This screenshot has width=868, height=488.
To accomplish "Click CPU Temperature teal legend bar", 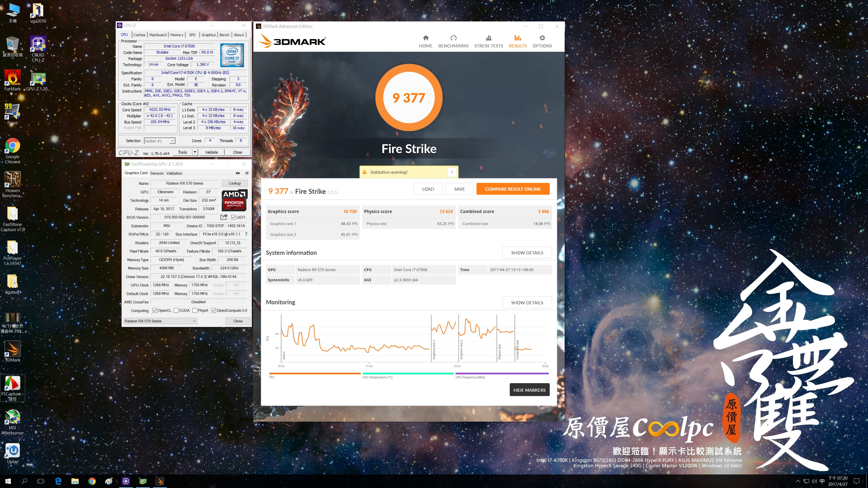I will (408, 373).
